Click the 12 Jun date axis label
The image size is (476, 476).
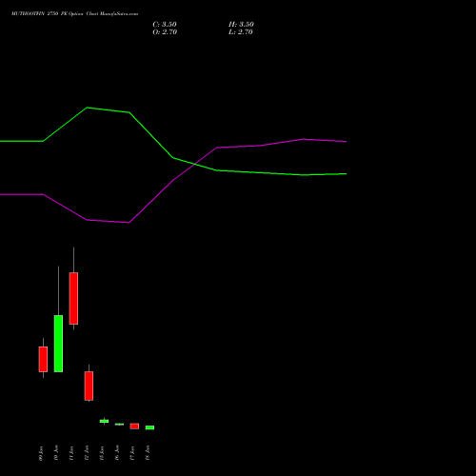(x=87, y=453)
